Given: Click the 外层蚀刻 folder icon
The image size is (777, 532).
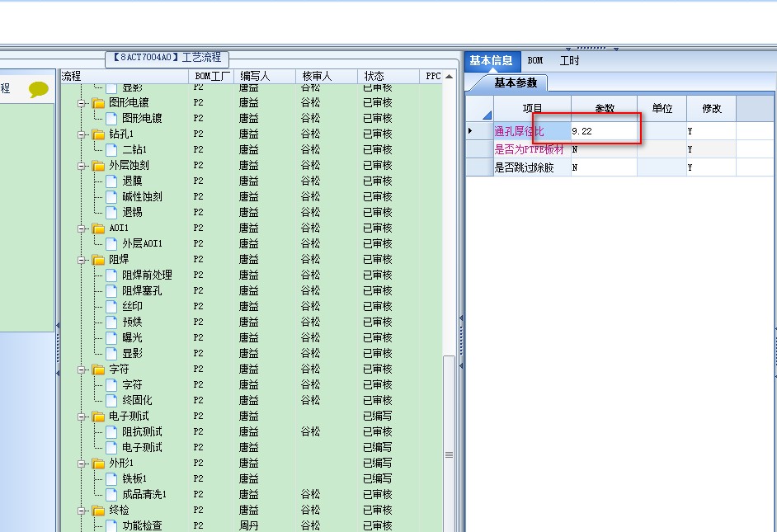Looking at the screenshot, I should (x=98, y=166).
